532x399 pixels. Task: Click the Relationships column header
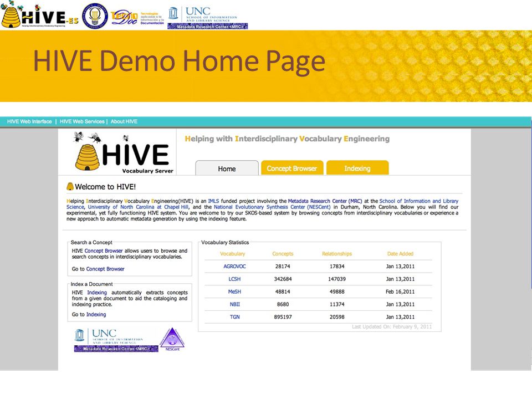pos(337,254)
